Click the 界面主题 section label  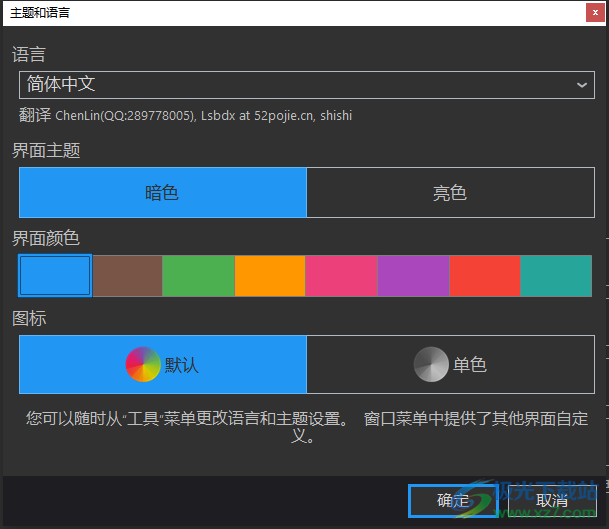[x=46, y=150]
